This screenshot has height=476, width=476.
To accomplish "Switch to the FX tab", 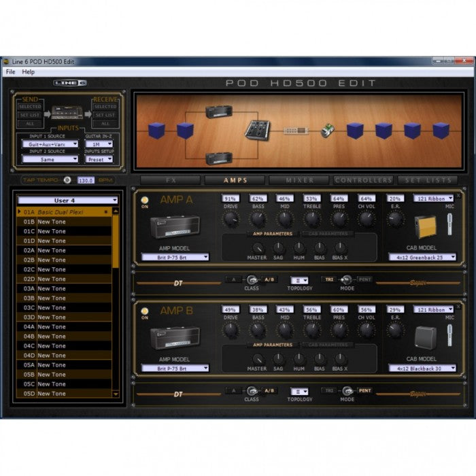I will click(171, 180).
